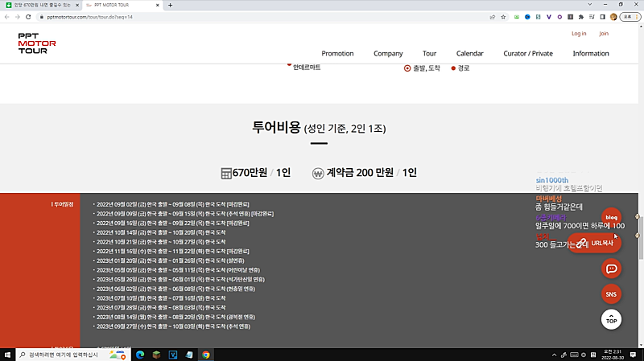Bookmark this page with star icon
This screenshot has height=361, width=644.
pos(503,16)
